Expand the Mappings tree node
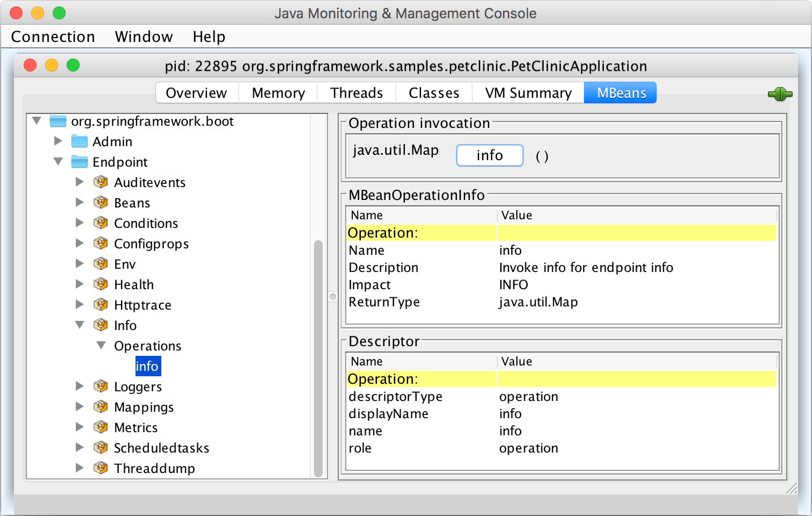 (80, 406)
